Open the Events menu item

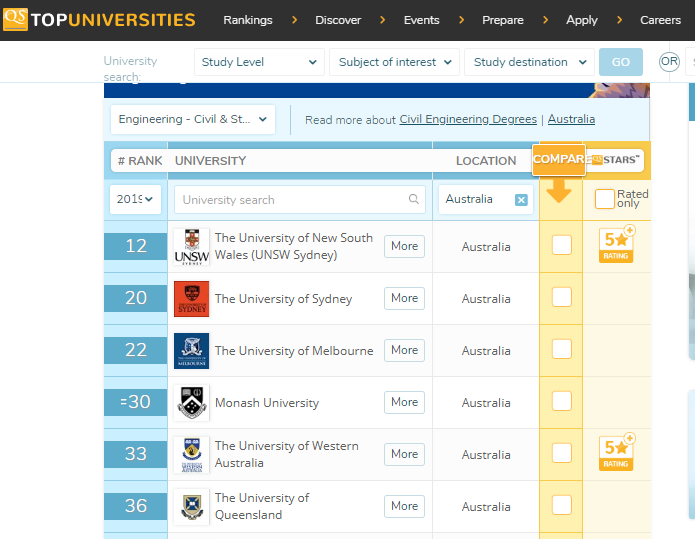tap(421, 20)
